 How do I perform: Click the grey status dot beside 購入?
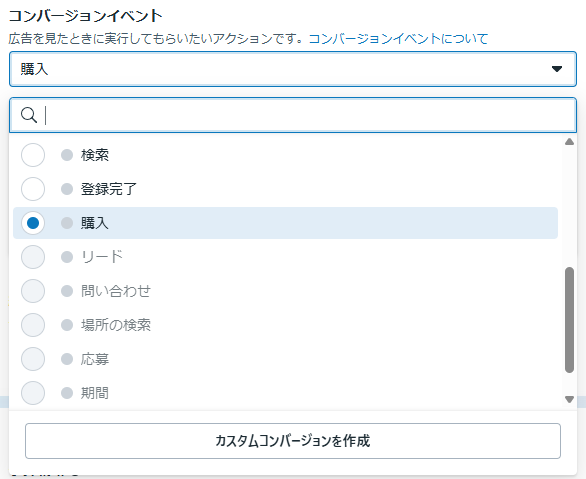(67, 223)
